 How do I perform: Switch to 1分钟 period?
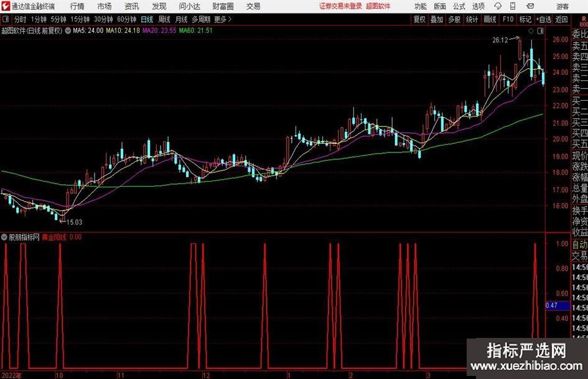point(38,19)
